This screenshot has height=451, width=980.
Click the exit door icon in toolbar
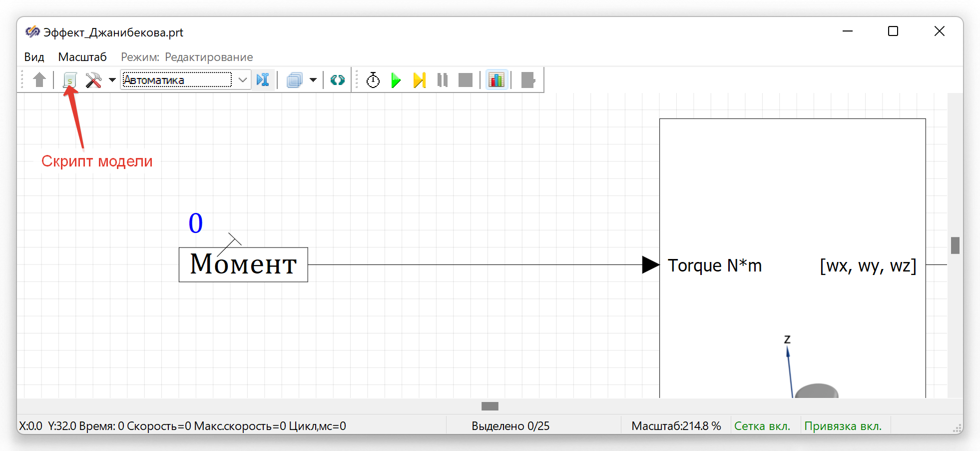[528, 80]
